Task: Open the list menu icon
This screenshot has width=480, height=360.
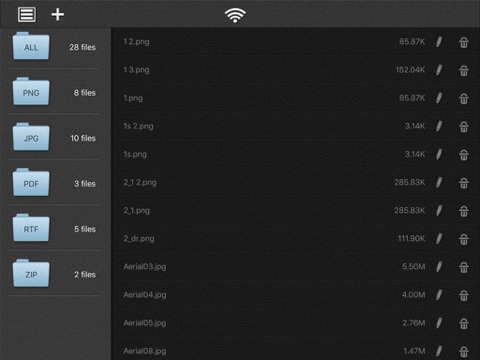Action: [27, 15]
